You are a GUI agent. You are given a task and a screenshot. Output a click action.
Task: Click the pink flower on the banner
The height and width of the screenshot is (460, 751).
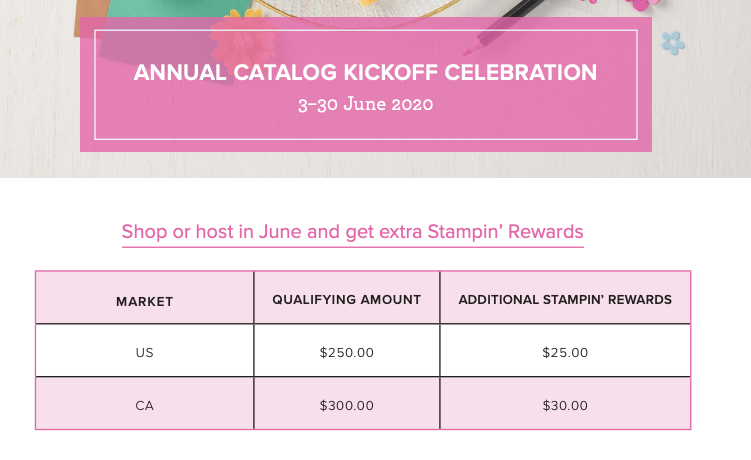click(243, 42)
